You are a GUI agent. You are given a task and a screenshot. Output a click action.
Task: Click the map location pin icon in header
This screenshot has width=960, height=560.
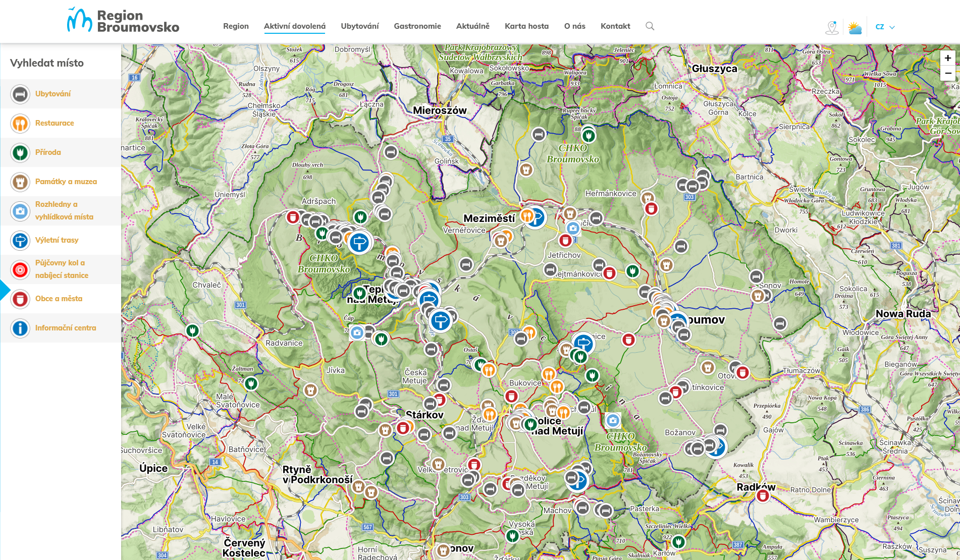pos(832,28)
